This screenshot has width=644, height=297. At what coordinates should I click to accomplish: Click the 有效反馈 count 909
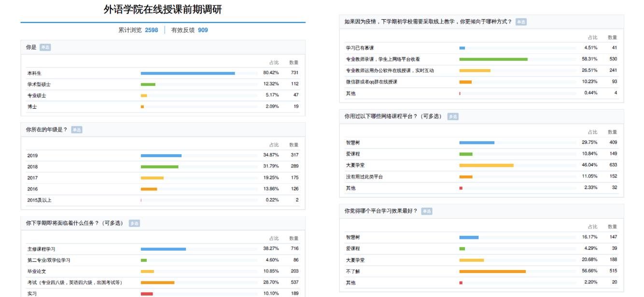[x=203, y=30]
